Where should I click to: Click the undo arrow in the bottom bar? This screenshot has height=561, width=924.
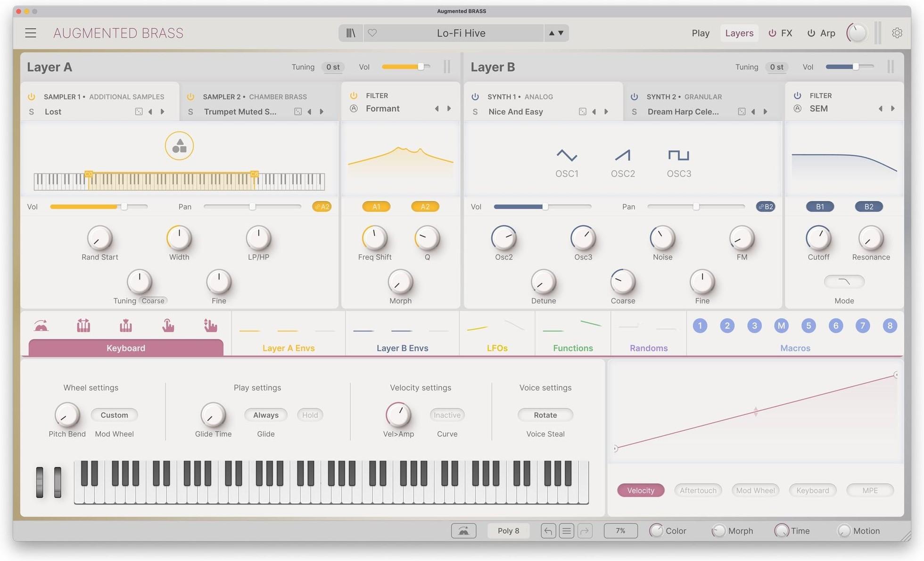548,530
